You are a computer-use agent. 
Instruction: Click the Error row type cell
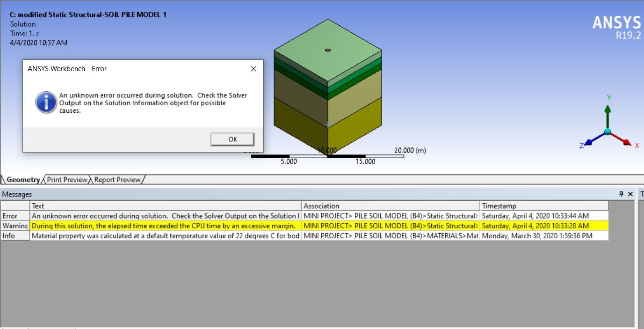[x=15, y=216]
